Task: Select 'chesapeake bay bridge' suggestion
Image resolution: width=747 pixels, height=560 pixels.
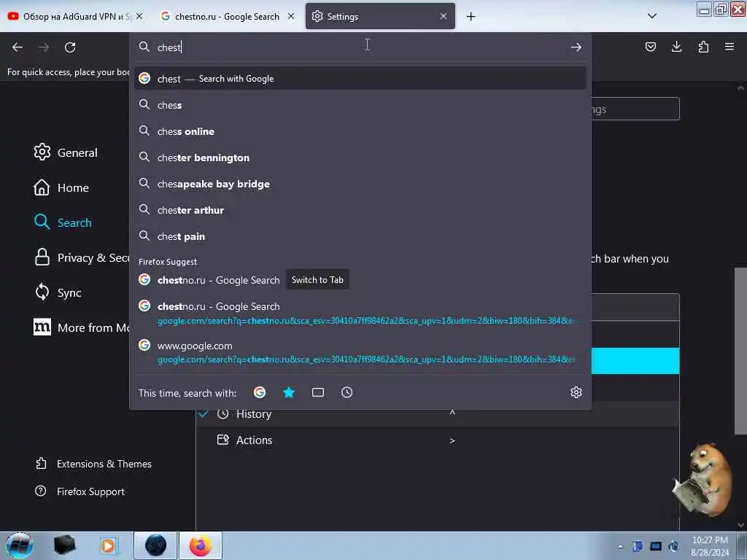Action: (360, 184)
